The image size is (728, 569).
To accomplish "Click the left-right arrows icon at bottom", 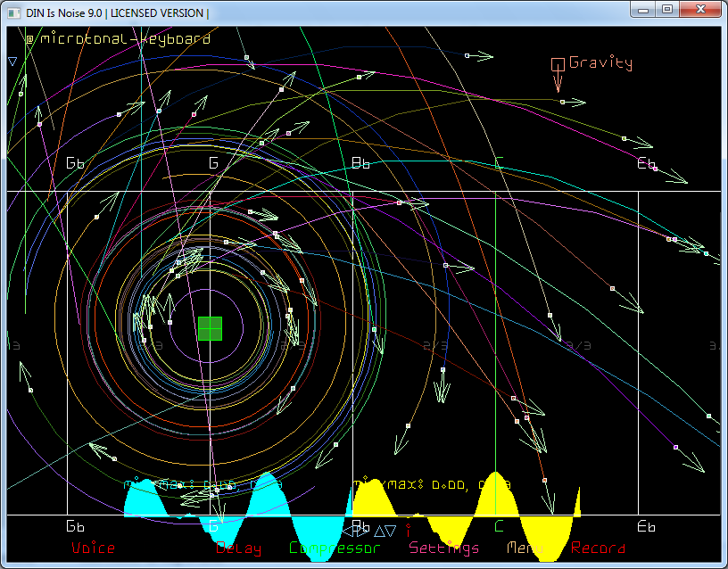I will (355, 531).
